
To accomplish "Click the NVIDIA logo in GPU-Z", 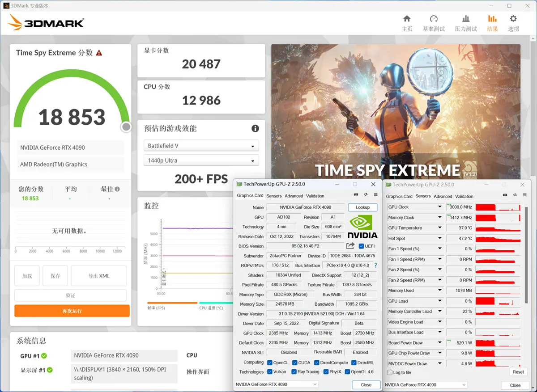I will click(362, 227).
